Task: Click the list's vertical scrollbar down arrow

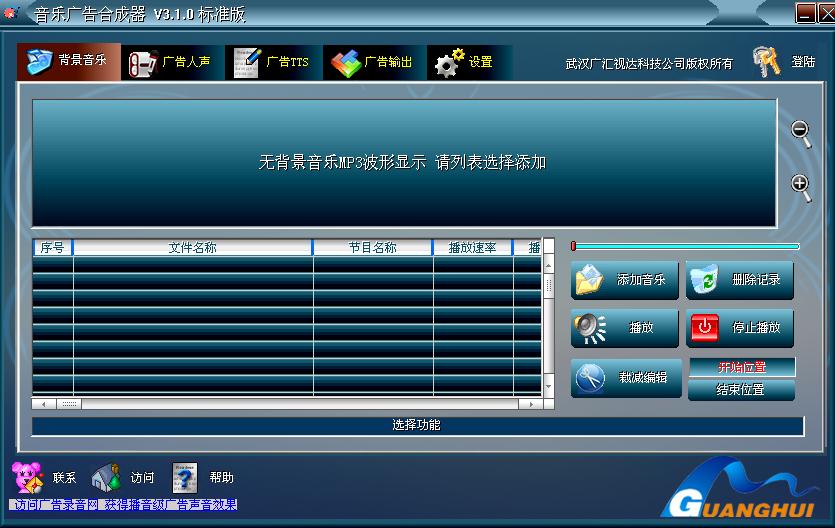Action: pyautogui.click(x=548, y=387)
